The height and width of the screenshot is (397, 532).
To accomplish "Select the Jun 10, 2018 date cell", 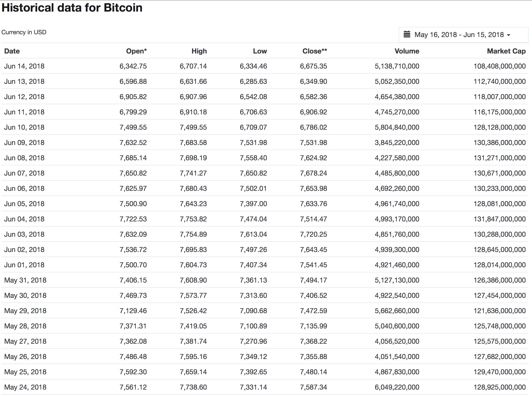I will point(24,127).
